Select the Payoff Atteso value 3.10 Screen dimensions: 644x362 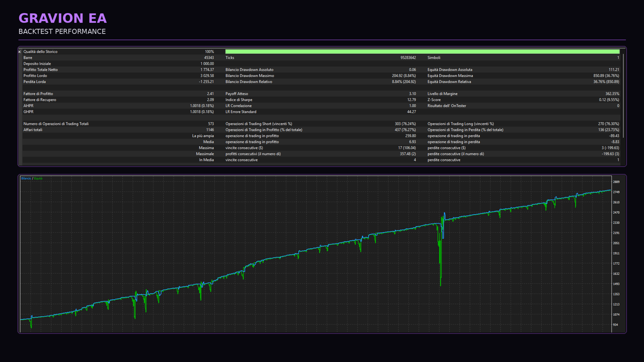pos(412,94)
